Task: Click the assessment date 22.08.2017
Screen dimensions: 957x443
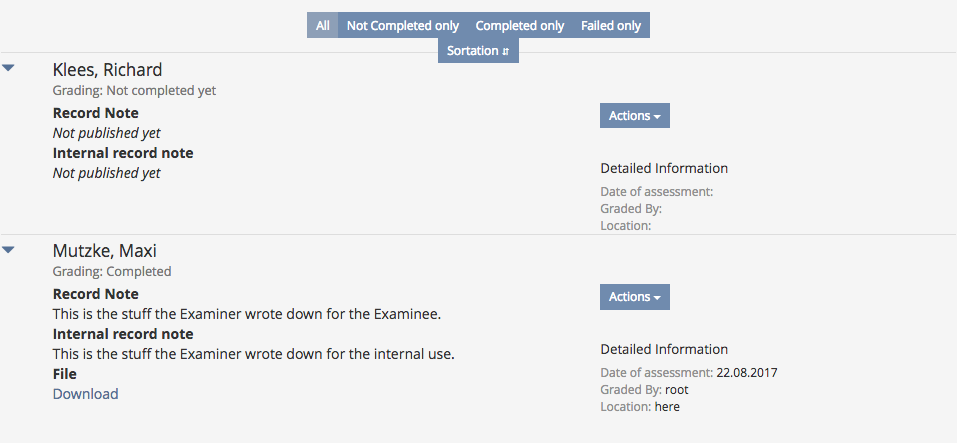Action: [x=747, y=373]
